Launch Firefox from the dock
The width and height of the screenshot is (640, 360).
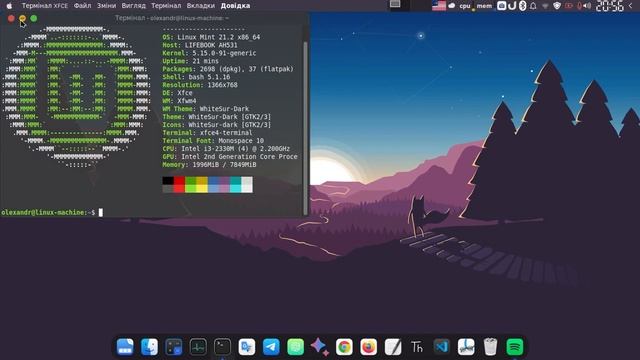point(369,347)
